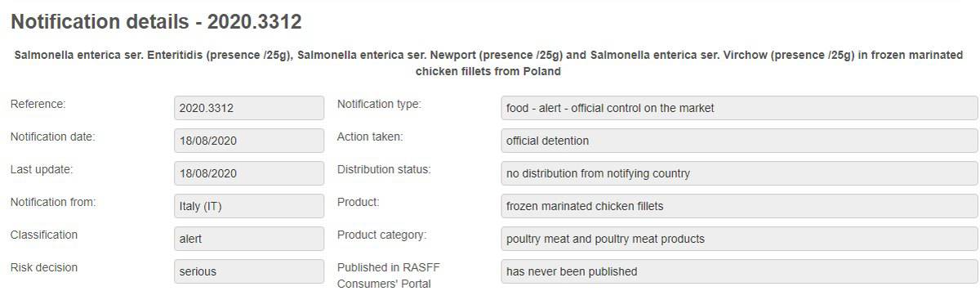This screenshot has height=300, width=980.
Task: Click the has never been published field
Action: [x=739, y=271]
